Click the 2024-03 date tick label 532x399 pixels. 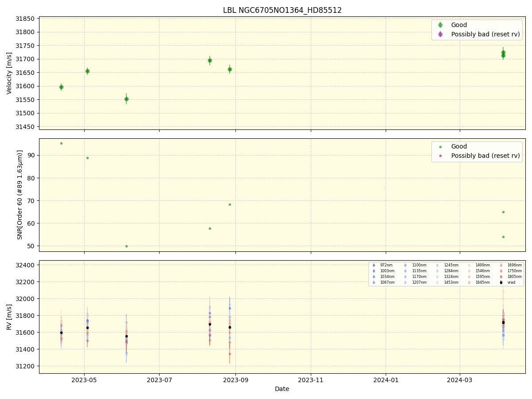pos(460,380)
